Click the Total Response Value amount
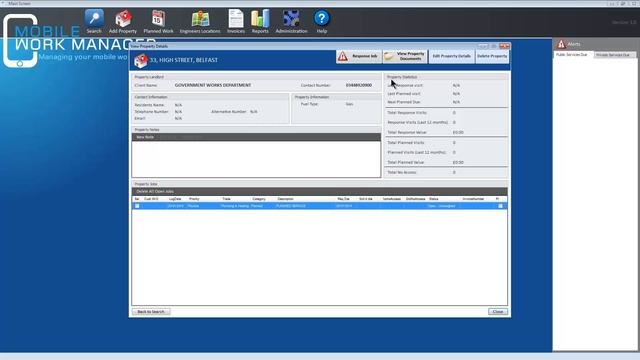The image size is (640, 360). point(458,132)
